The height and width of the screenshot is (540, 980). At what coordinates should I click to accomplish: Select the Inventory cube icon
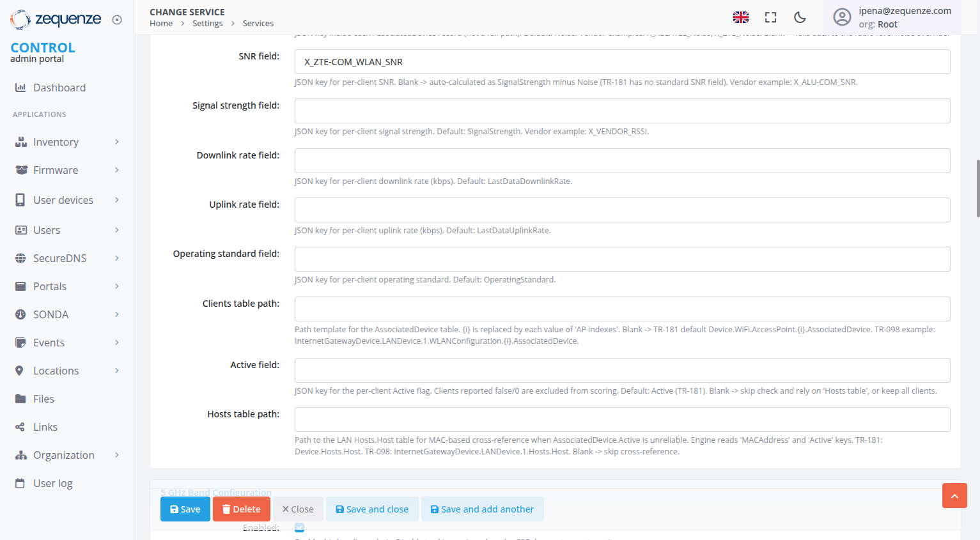pos(21,141)
